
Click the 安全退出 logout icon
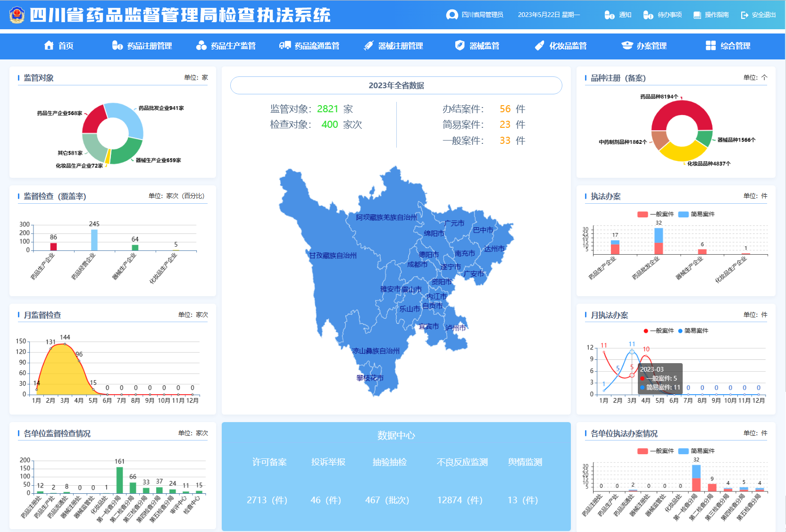(x=745, y=15)
